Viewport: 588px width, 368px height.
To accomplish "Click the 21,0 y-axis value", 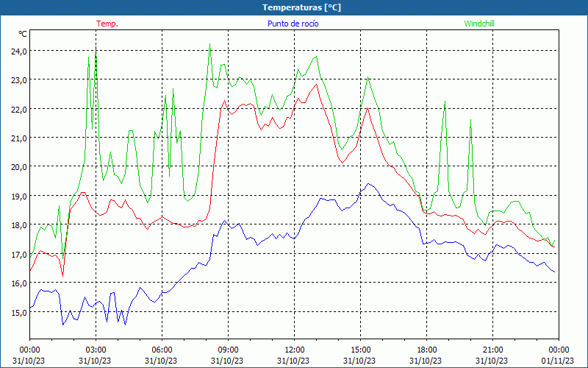I will (19, 138).
